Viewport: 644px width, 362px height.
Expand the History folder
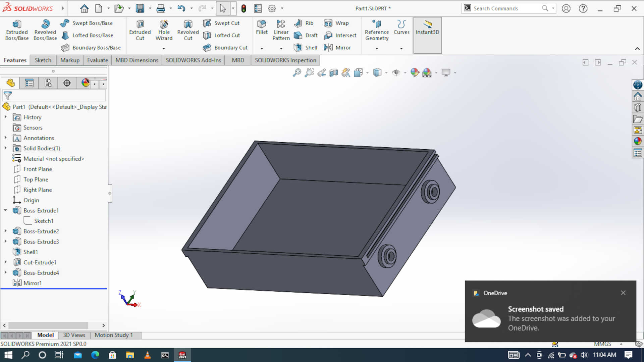tap(5, 117)
